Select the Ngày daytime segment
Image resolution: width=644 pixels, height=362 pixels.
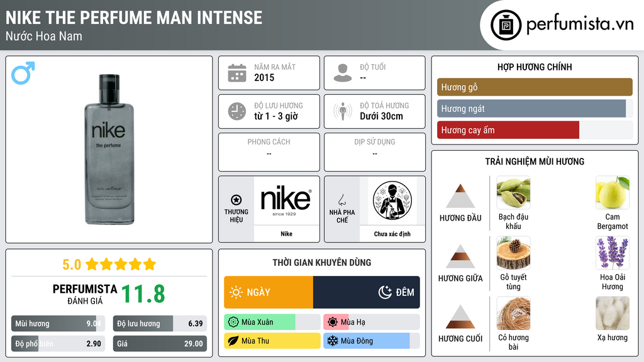269,292
